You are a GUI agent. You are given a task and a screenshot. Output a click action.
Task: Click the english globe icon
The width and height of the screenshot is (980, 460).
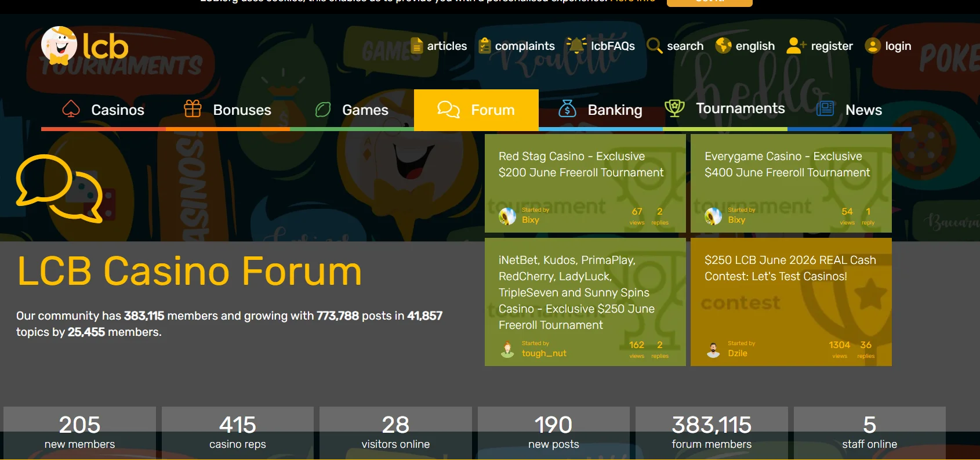[723, 45]
